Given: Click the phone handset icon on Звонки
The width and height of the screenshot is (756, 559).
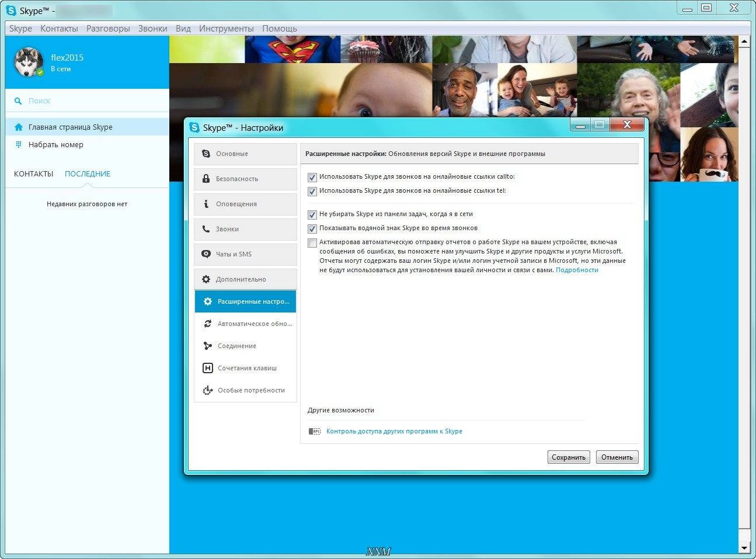Looking at the screenshot, I should (206, 229).
